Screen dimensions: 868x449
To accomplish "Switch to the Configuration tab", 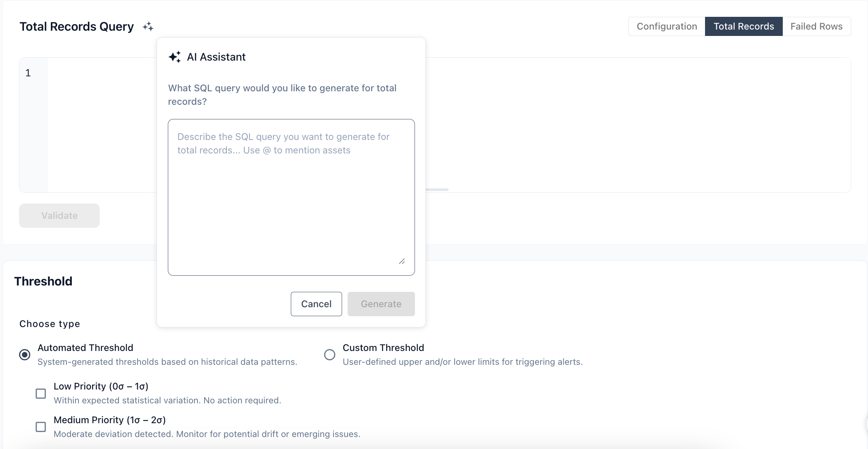I will (667, 27).
